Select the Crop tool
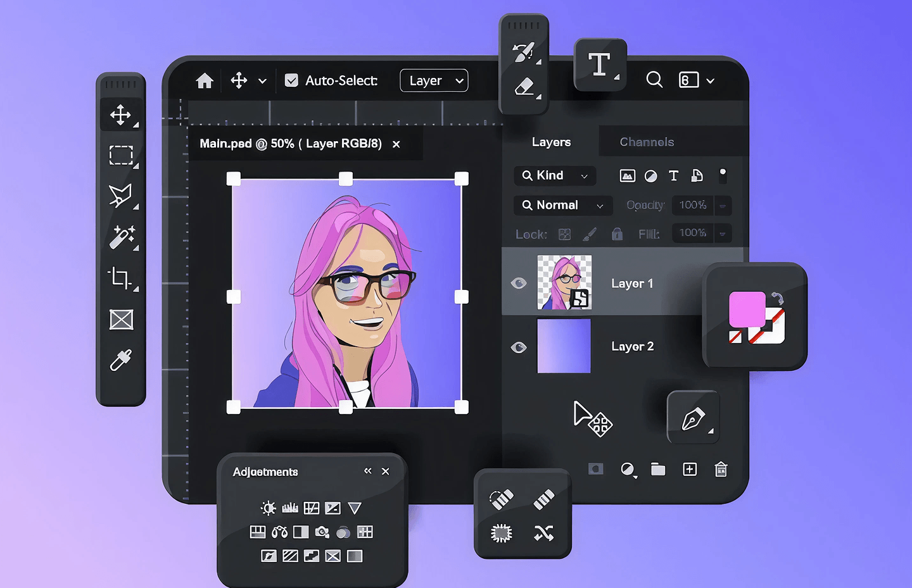Viewport: 912px width, 588px height. 120,278
